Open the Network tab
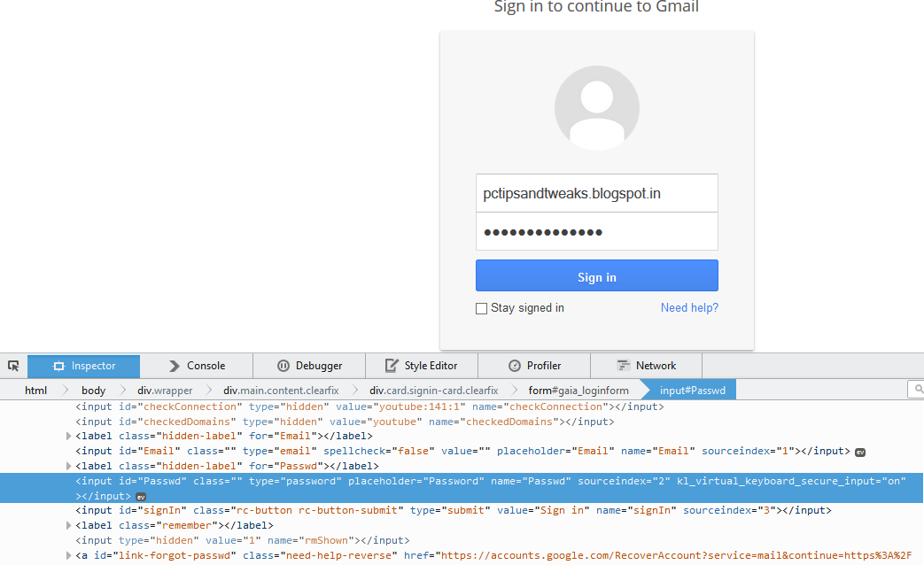 pos(647,366)
